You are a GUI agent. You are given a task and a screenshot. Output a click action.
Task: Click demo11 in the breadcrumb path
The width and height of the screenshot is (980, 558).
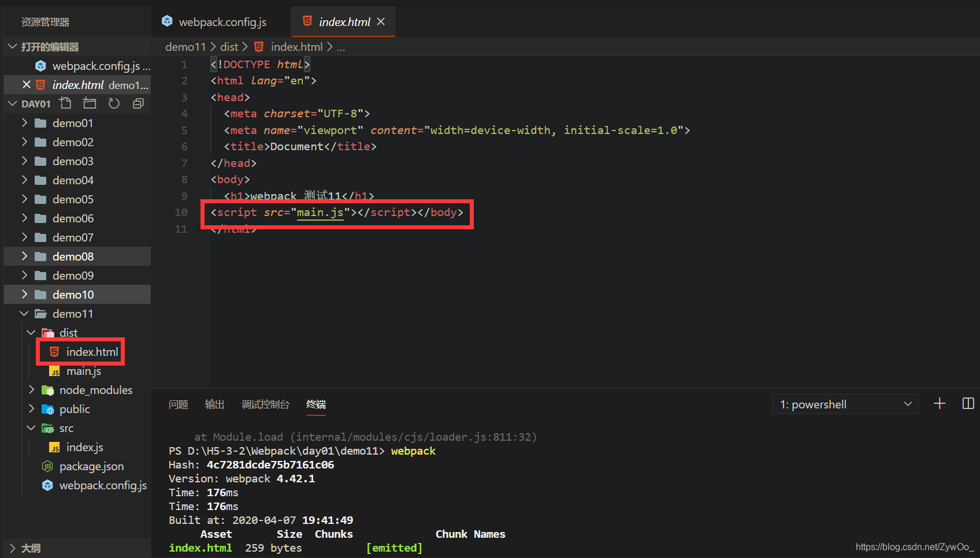pos(185,47)
